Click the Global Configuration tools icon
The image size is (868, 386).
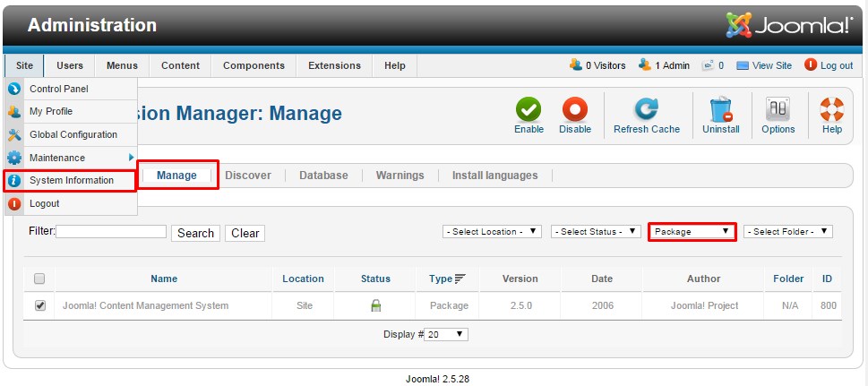click(14, 134)
